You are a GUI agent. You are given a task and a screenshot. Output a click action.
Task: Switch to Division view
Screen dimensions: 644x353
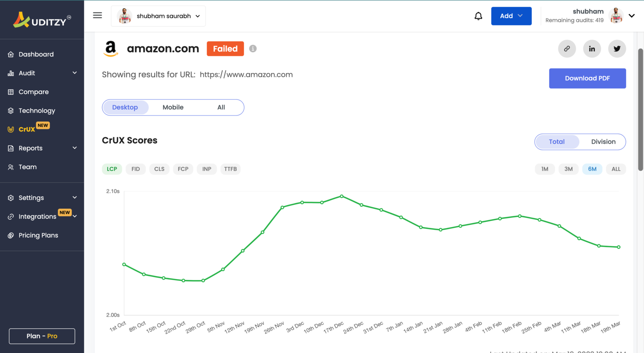tap(603, 141)
